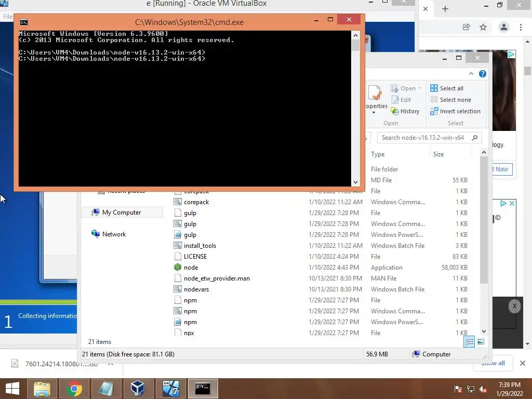Screen dimensions: 532x399
Task: Launch Chrome from the taskbar
Action: tap(74, 389)
